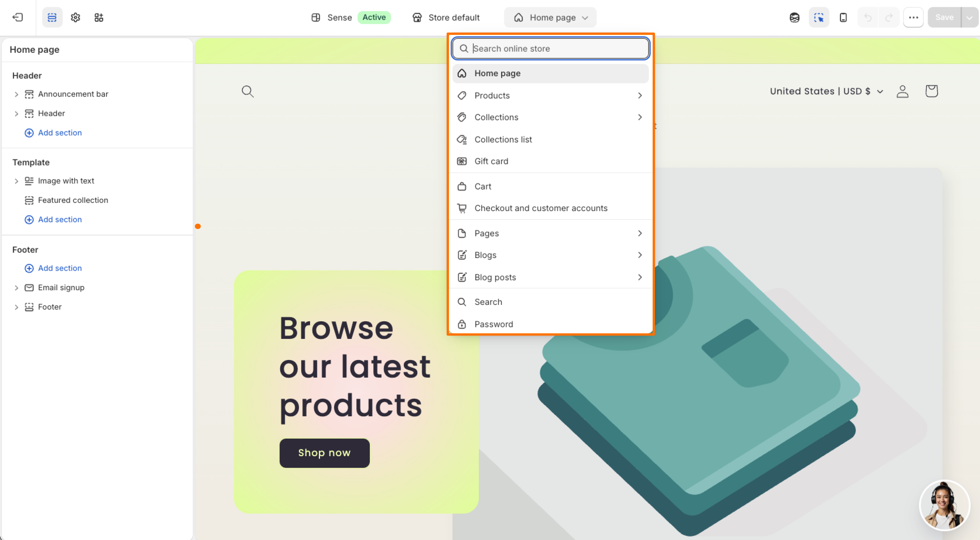Select the Sections panel icon
The width and height of the screenshot is (980, 540).
[52, 17]
